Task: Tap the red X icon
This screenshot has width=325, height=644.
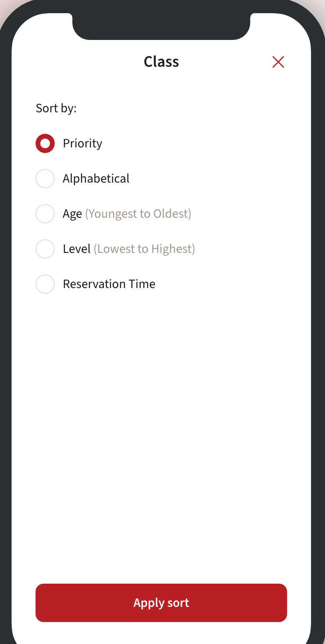Action: click(278, 62)
